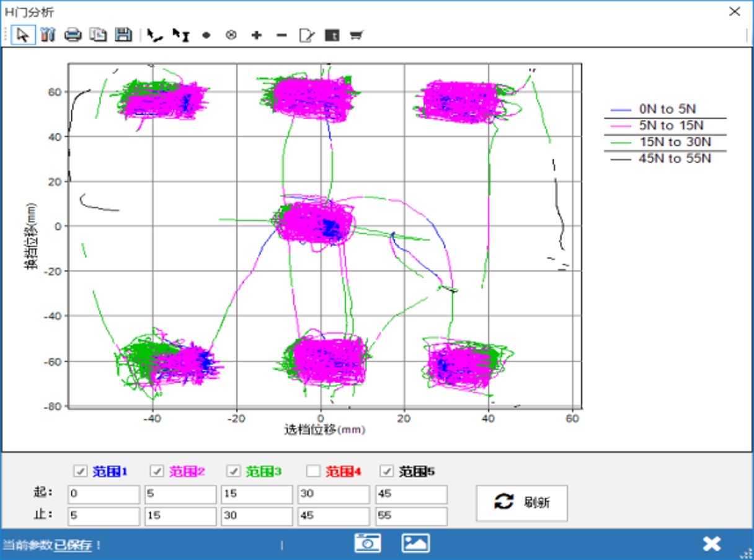Select the arrow pointer tool
Screen dimensions: 754x560
pos(23,35)
